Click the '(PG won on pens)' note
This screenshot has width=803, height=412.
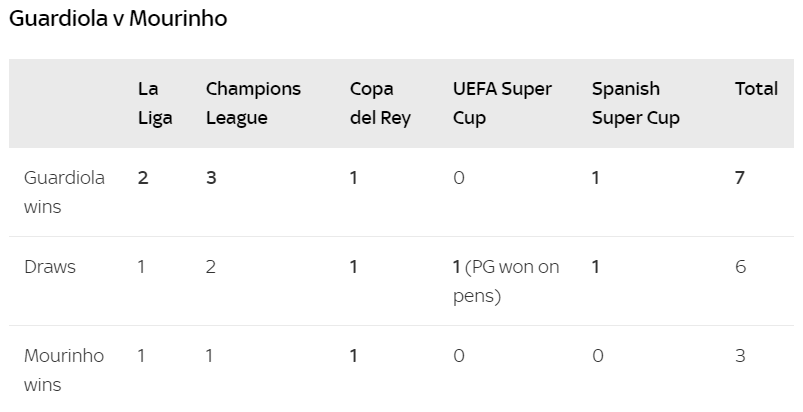point(506,281)
